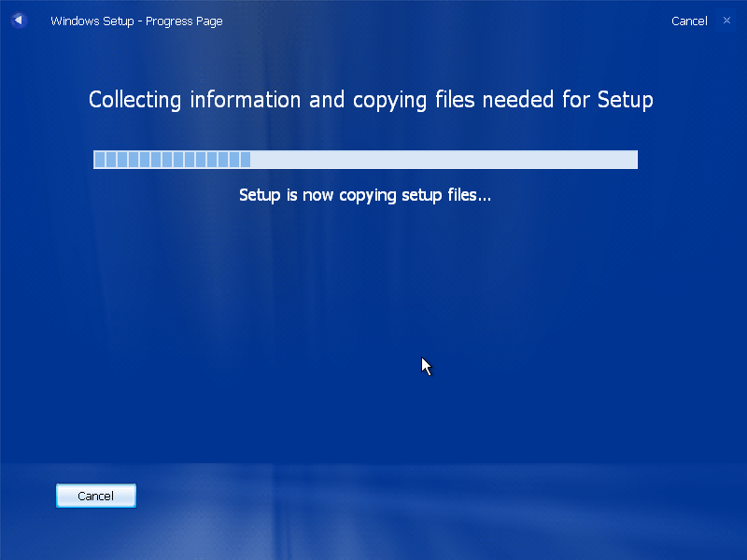747x560 pixels.
Task: Click 'Setup is now copying setup files...' status
Action: pos(365,195)
